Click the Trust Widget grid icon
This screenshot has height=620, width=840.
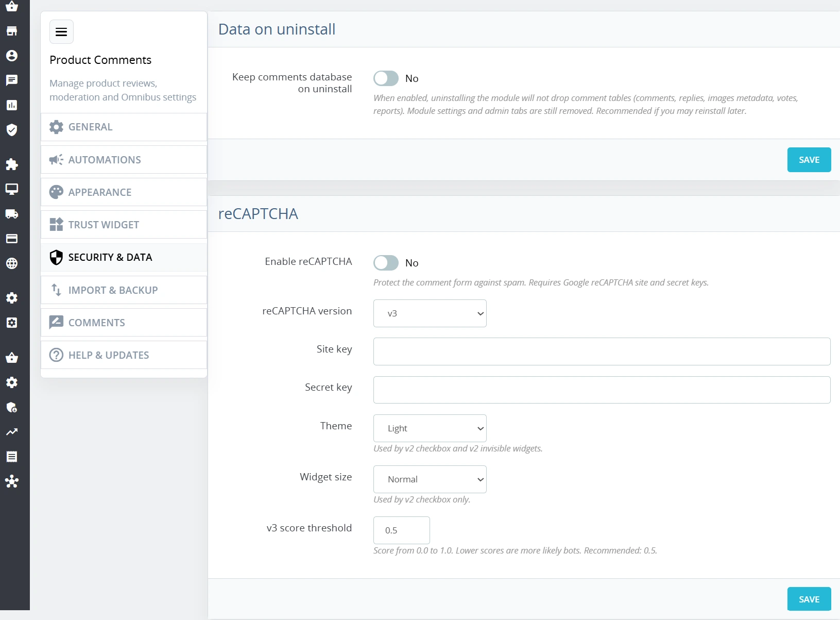pyautogui.click(x=56, y=225)
